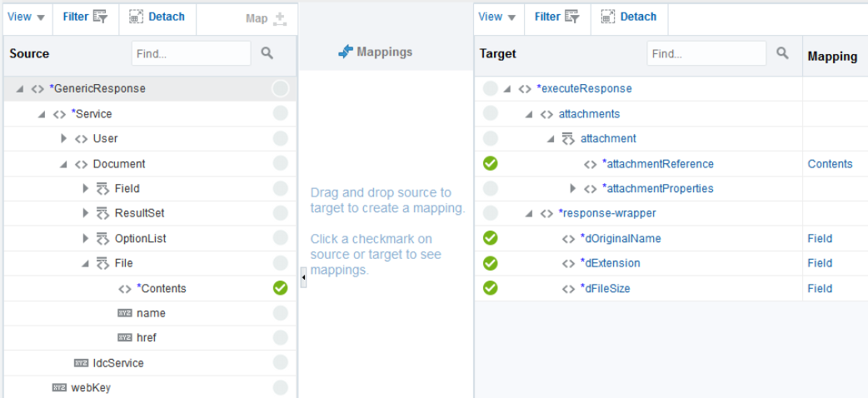The height and width of the screenshot is (398, 868).
Task: Click the Source Find input field
Action: coord(191,53)
